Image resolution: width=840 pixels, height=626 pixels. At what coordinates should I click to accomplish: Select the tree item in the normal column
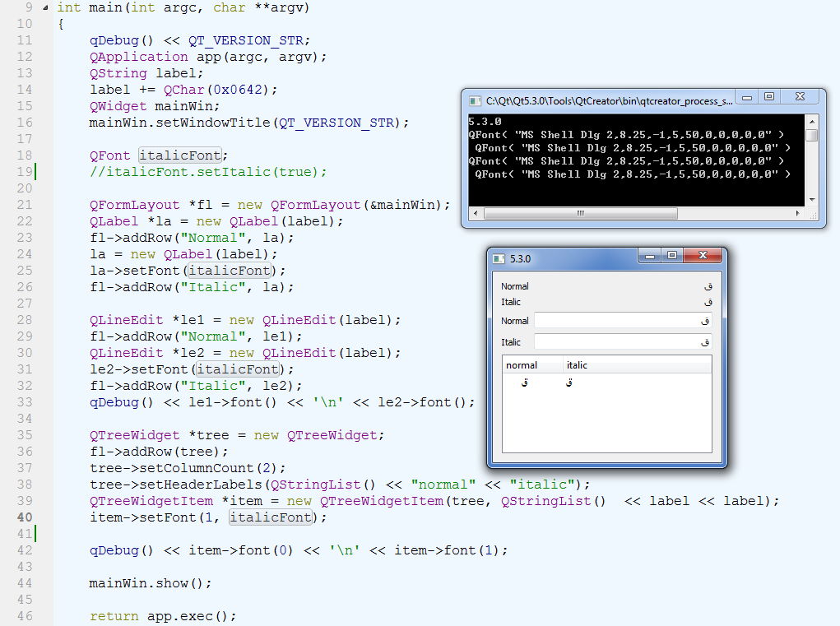coord(524,383)
